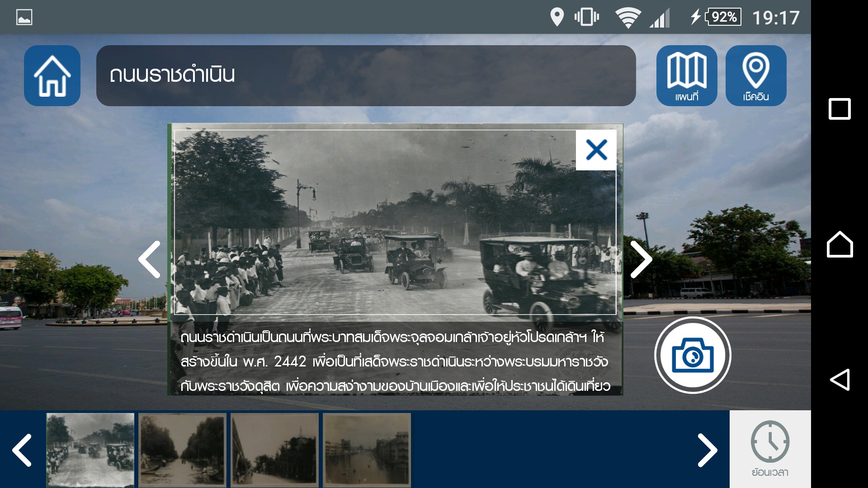Tap the Android back triangle button
Viewport: 868px width, 488px height.
840,380
